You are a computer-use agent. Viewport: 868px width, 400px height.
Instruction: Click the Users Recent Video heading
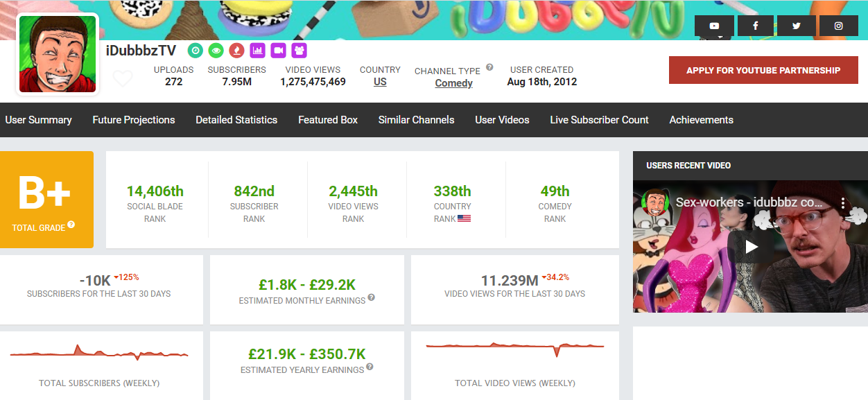(x=688, y=166)
